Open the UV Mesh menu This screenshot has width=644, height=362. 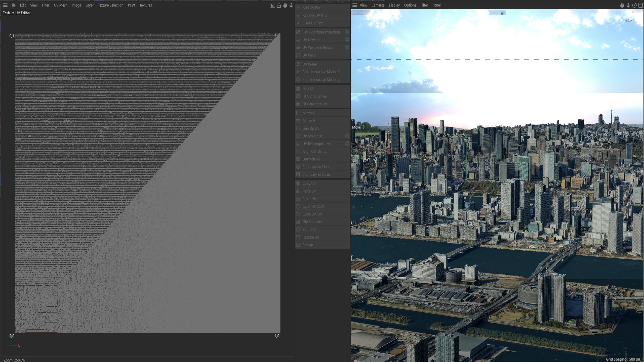61,5
